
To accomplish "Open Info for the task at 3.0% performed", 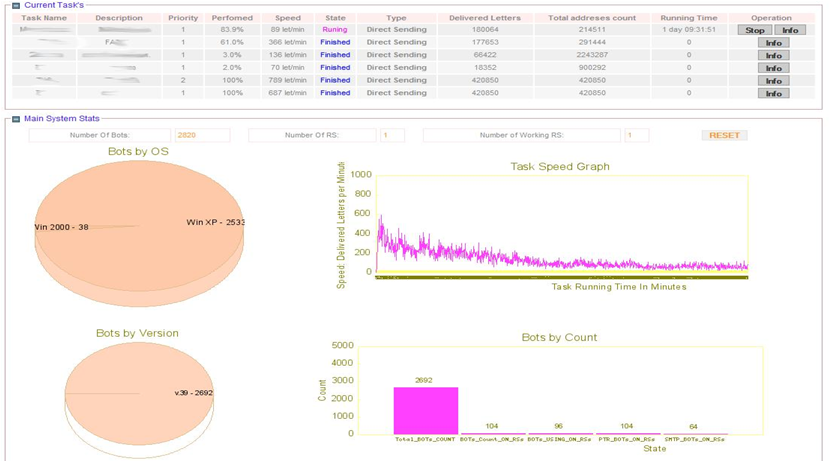I will 773,56.
